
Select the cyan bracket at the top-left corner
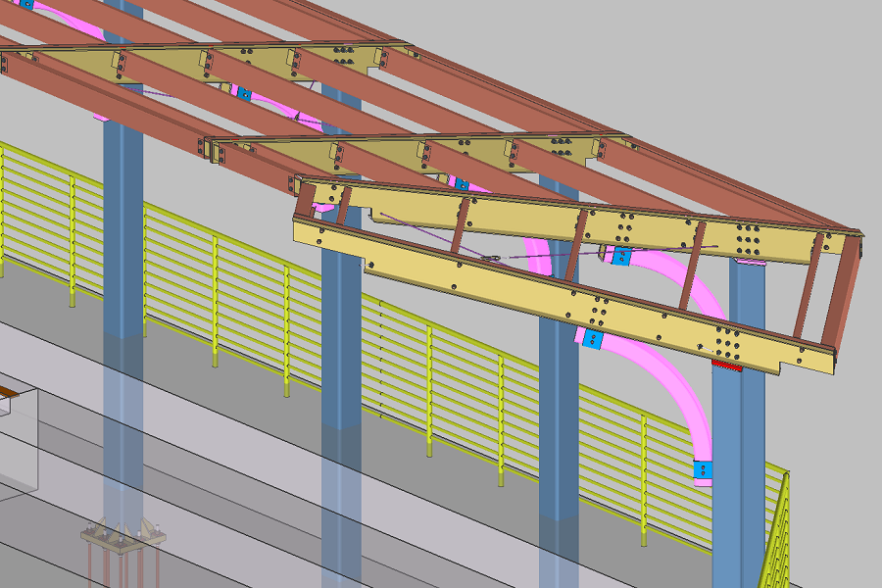26,4
